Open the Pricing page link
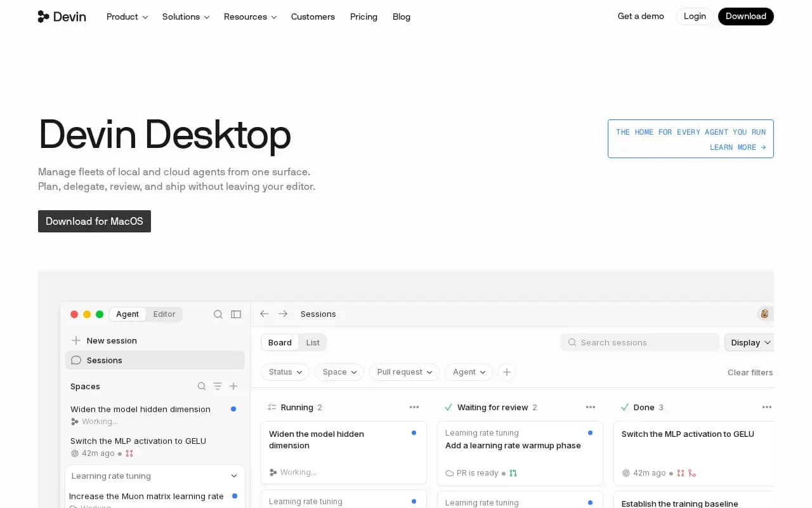This screenshot has width=812, height=508. [363, 17]
